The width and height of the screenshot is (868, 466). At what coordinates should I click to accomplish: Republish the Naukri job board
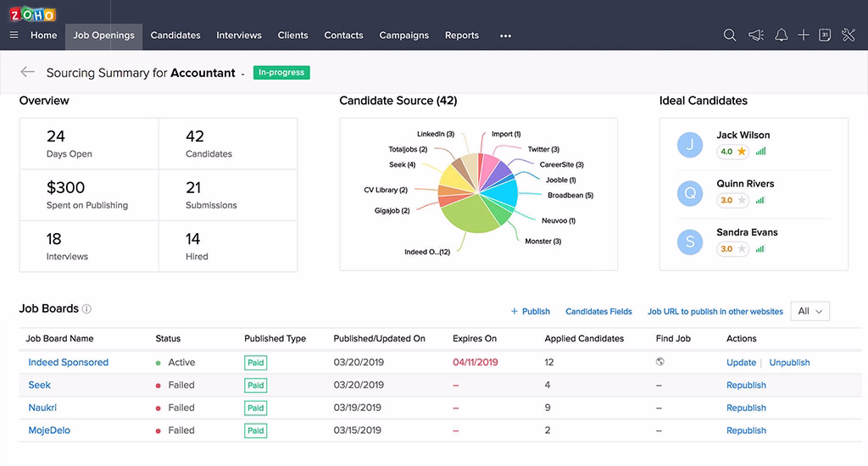[x=746, y=408]
